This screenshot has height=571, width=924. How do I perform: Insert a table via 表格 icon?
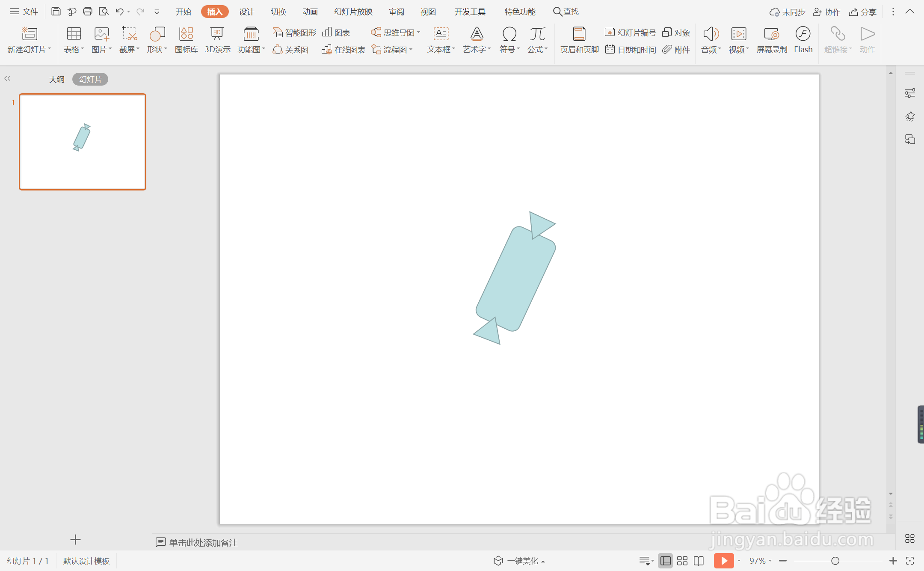pyautogui.click(x=74, y=40)
